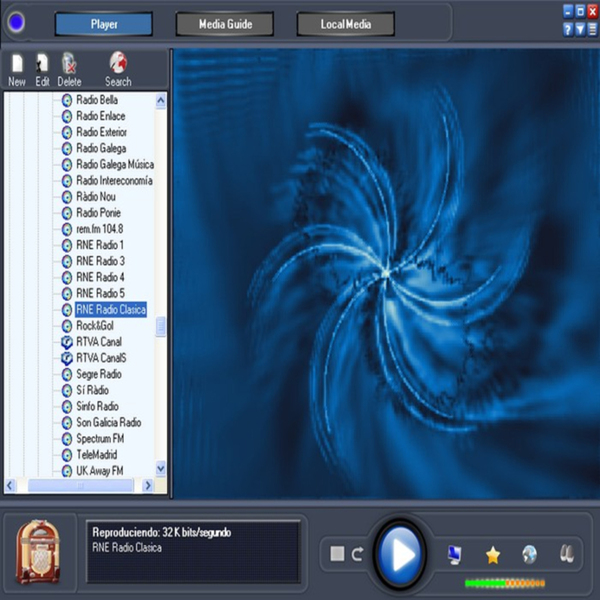600x600 pixels.
Task: Click the station list scroll down arrow
Action: click(161, 468)
